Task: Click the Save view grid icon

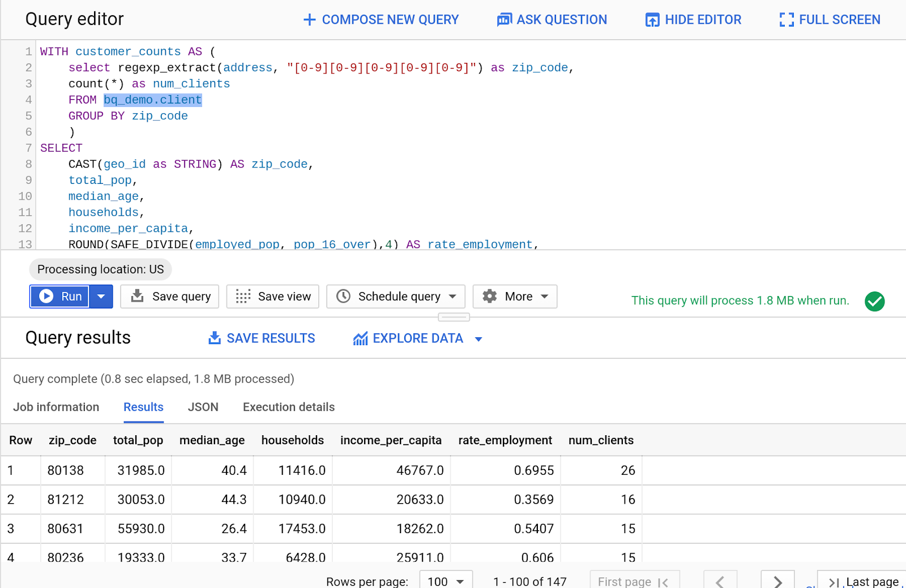Action: (243, 297)
